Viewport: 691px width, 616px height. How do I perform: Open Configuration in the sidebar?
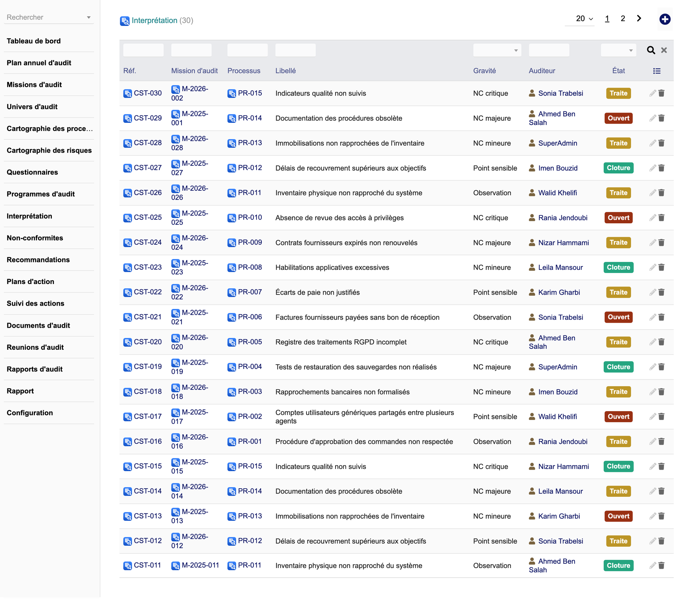click(x=30, y=413)
